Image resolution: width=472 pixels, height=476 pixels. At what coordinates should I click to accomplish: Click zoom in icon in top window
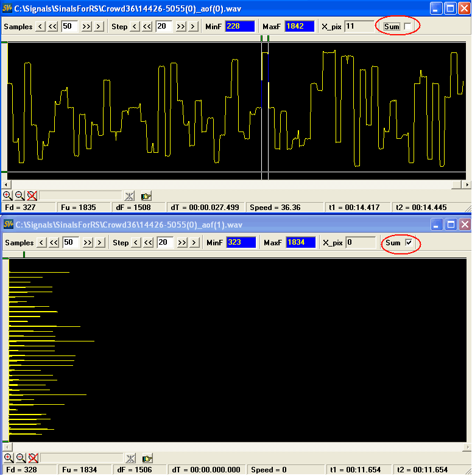point(7,195)
